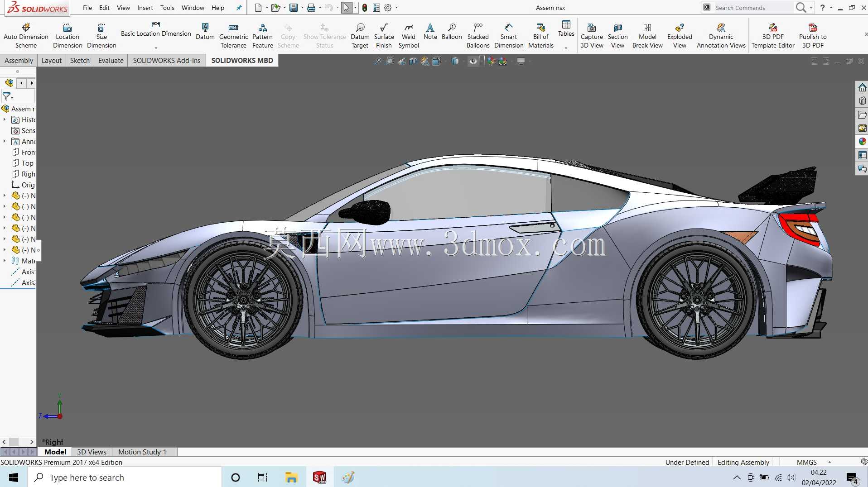Select the Auto Dimension Scheme tool
The height and width of the screenshot is (487, 868).
[26, 36]
